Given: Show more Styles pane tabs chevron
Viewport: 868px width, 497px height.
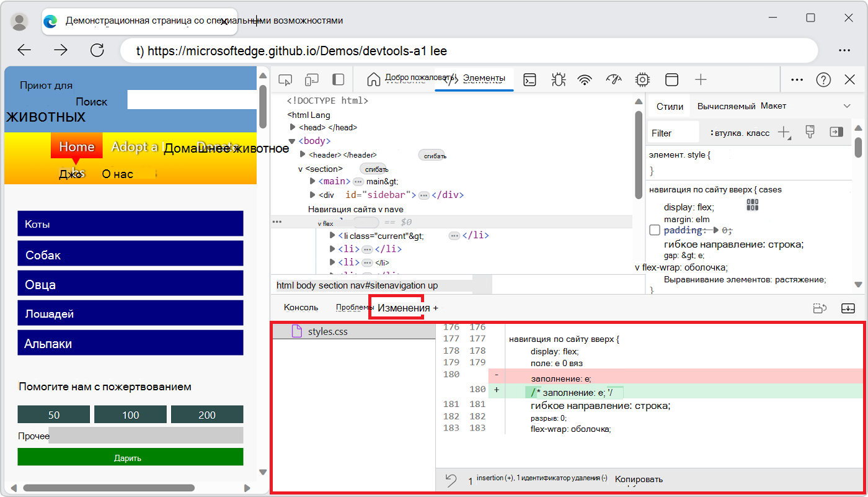Looking at the screenshot, I should click(x=847, y=106).
